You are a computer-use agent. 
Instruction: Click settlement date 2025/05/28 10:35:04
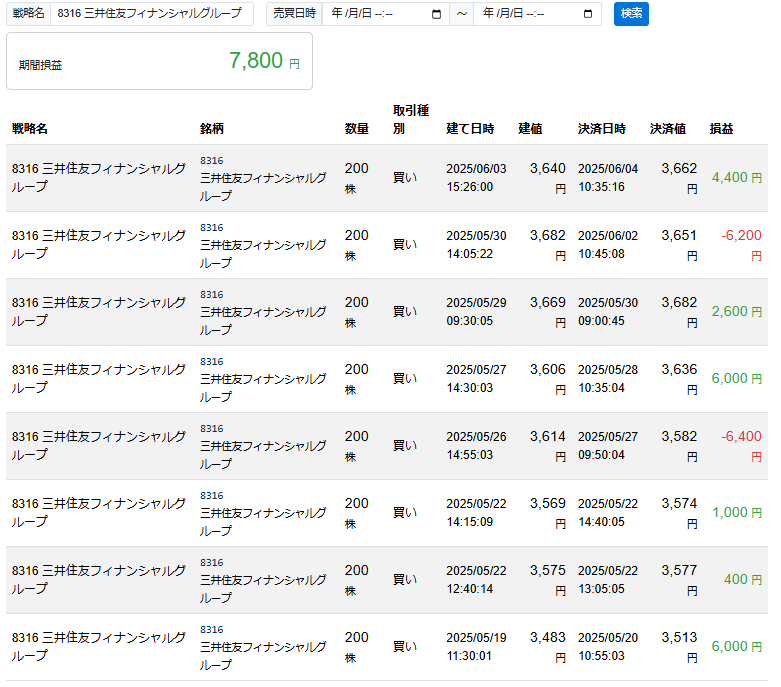click(608, 379)
